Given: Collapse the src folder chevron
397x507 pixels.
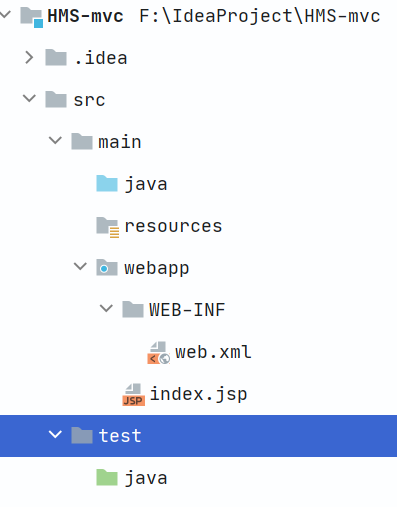Looking at the screenshot, I should (x=29, y=98).
